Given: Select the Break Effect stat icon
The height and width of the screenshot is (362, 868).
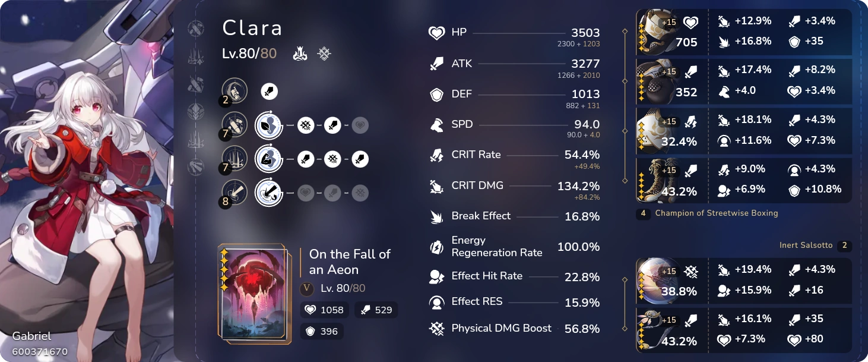Looking at the screenshot, I should tap(435, 216).
